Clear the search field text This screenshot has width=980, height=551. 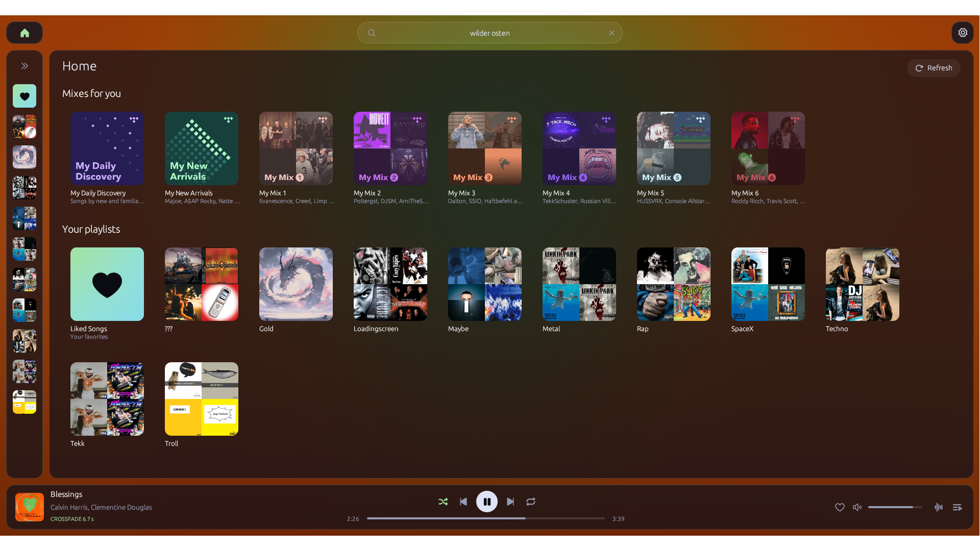click(611, 33)
